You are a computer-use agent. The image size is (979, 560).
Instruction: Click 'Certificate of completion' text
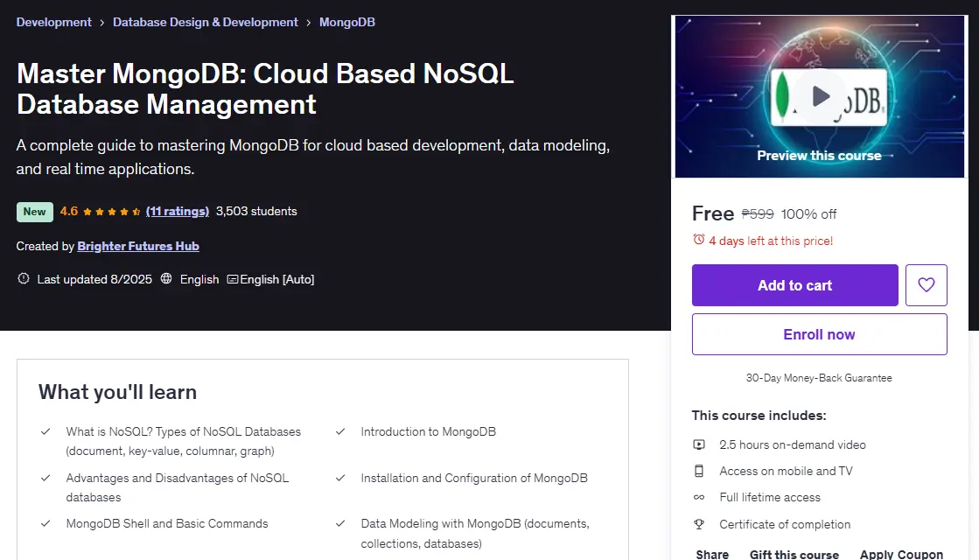(785, 524)
